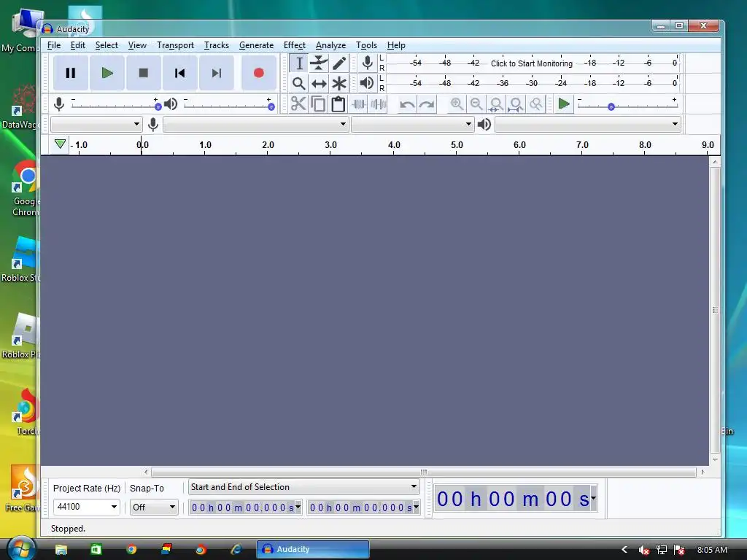This screenshot has width=747, height=560.
Task: Skip to End of the project
Action: point(216,73)
